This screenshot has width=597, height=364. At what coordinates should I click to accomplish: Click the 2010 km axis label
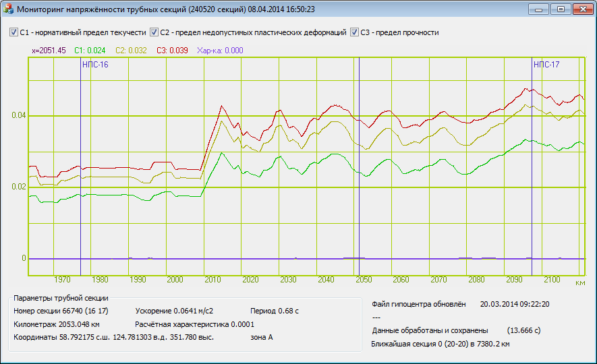coord(213,280)
